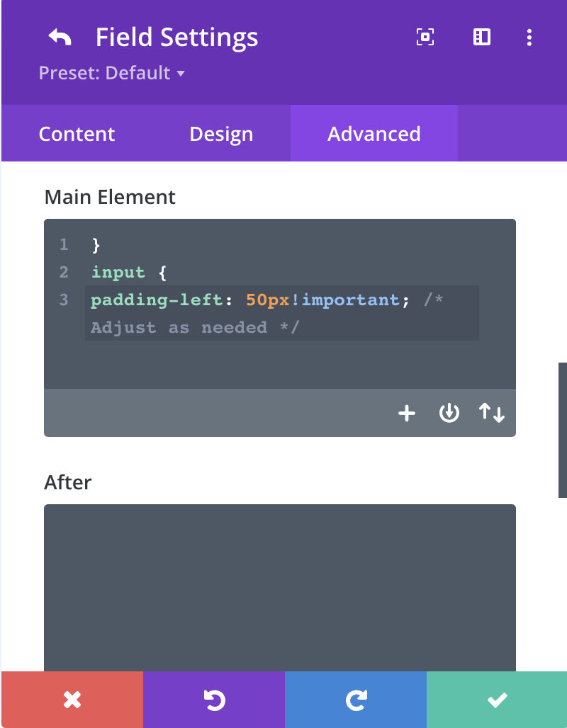Click the up-down arrows icon in code editor
Image resolution: width=567 pixels, height=728 pixels.
coord(491,413)
